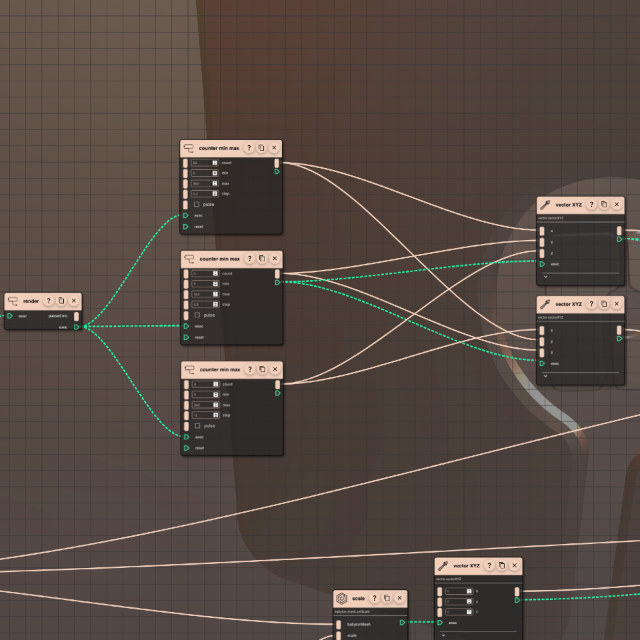Viewport: 640px width, 640px height.
Task: Duplicate the topmost counter min max node
Action: coord(262,148)
